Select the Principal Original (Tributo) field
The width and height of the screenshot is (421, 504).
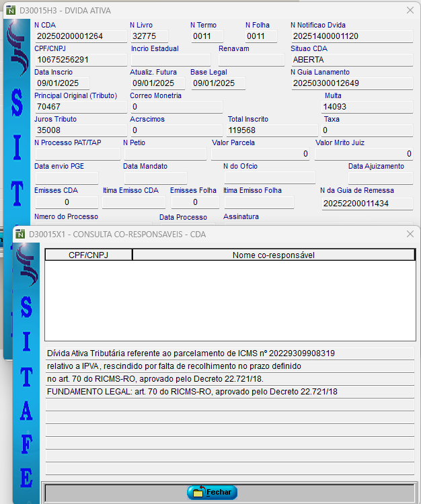click(79, 107)
